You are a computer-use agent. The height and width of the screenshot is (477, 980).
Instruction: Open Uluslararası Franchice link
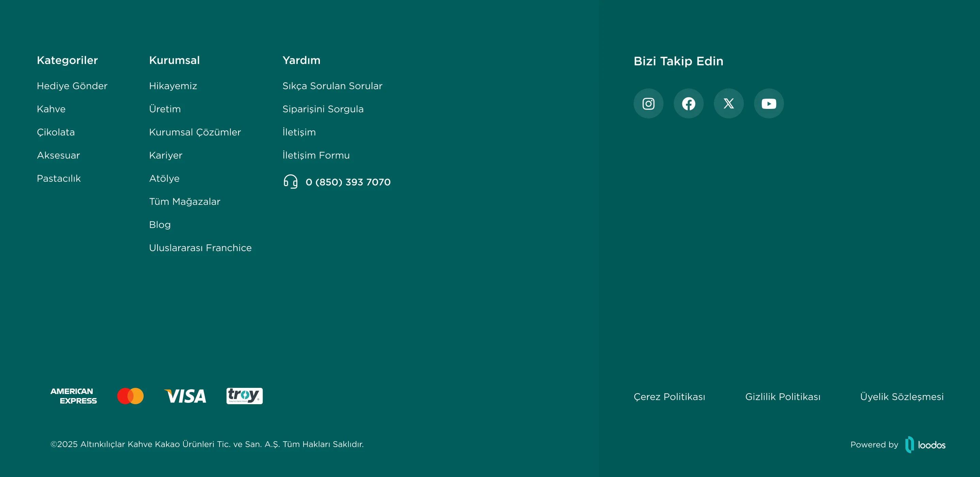tap(200, 248)
